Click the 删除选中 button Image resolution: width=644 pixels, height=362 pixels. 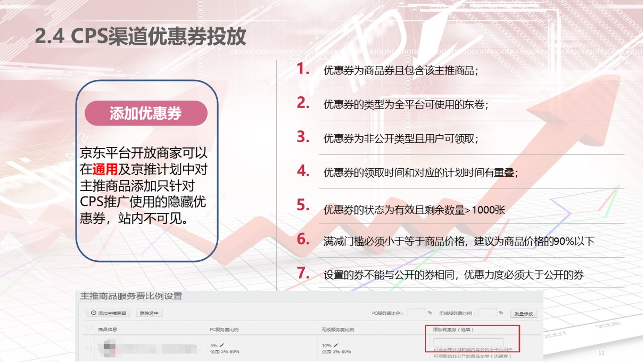click(x=150, y=313)
